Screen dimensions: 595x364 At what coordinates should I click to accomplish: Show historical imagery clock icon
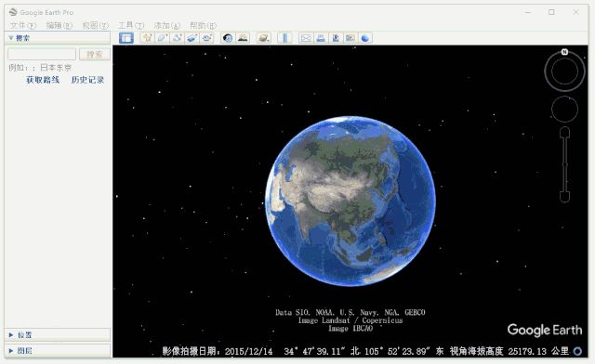pos(228,38)
